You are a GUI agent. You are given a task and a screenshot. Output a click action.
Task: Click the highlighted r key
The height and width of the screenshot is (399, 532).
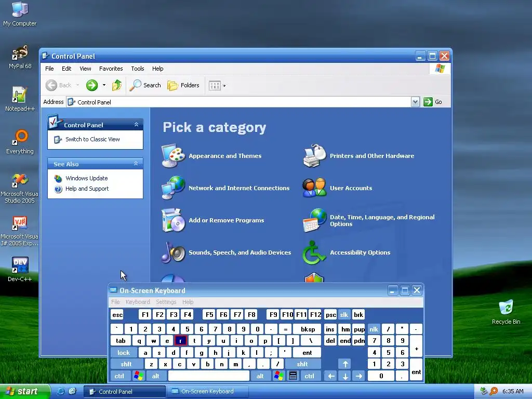pyautogui.click(x=180, y=341)
